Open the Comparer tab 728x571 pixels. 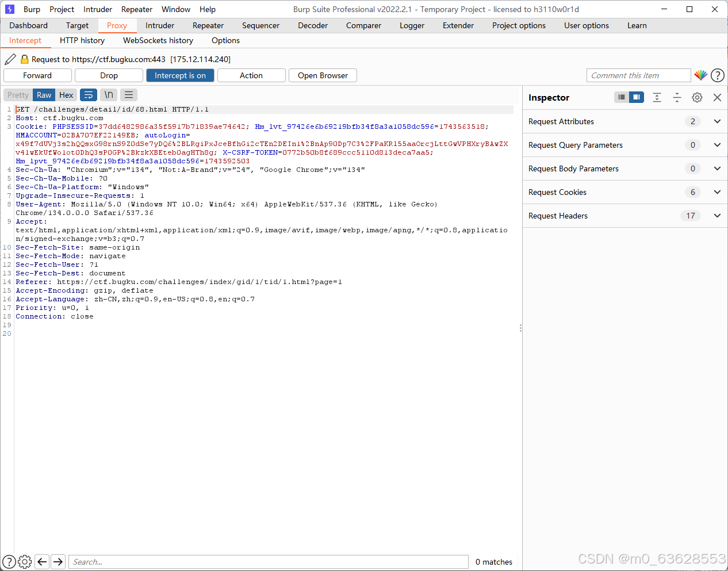363,25
